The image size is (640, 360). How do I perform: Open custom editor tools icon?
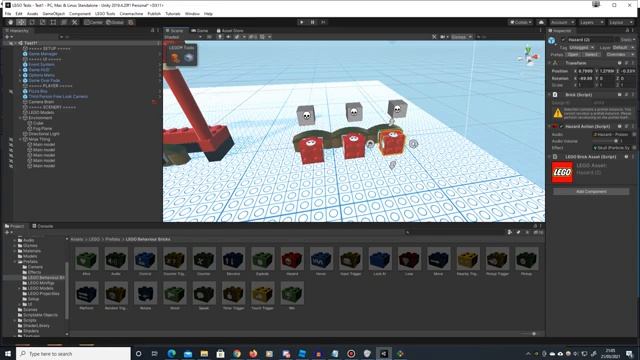pyautogui.click(x=74, y=22)
